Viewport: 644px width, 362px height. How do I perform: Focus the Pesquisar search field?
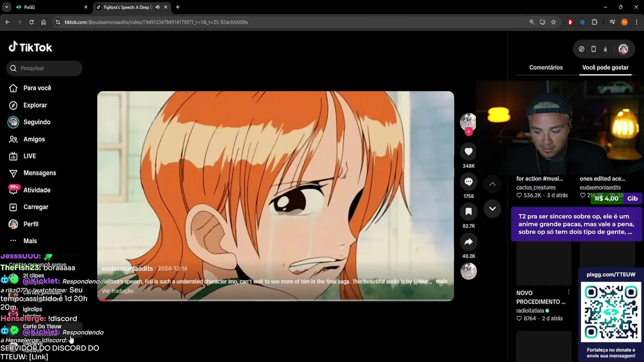point(44,68)
